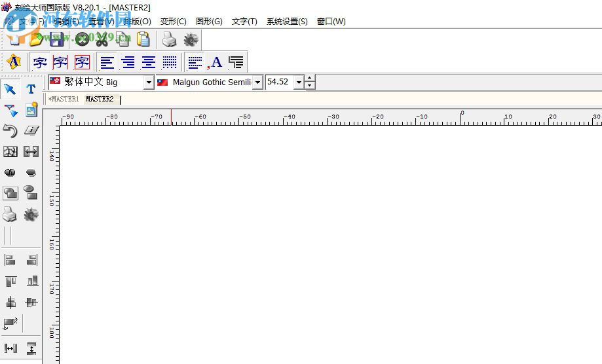This screenshot has width=602, height=364.
Task: Decrease font size with down stepper
Action: 309,86
